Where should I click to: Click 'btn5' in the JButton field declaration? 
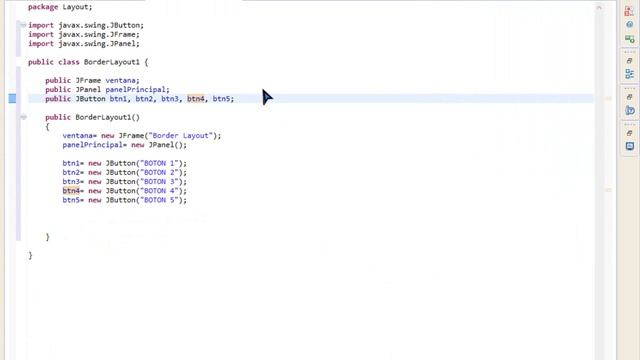coord(221,99)
